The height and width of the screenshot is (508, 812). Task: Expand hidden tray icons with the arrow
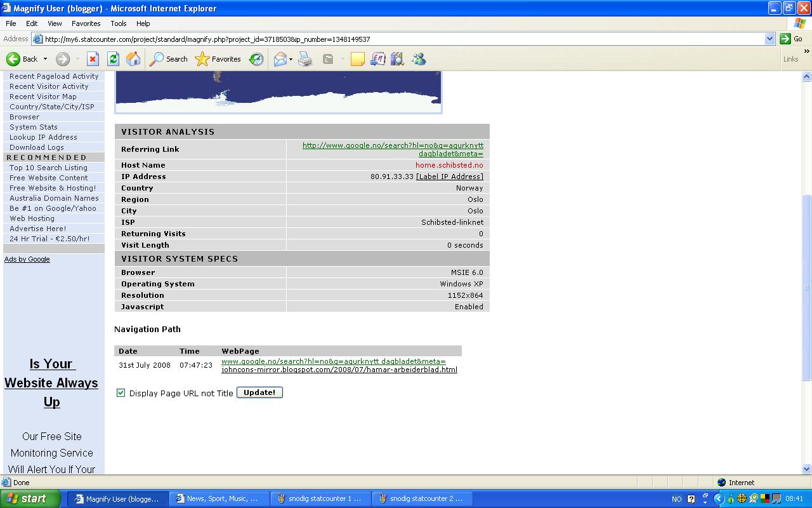(x=719, y=499)
